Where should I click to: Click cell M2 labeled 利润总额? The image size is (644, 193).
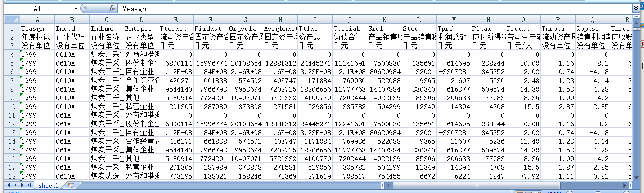(x=454, y=37)
